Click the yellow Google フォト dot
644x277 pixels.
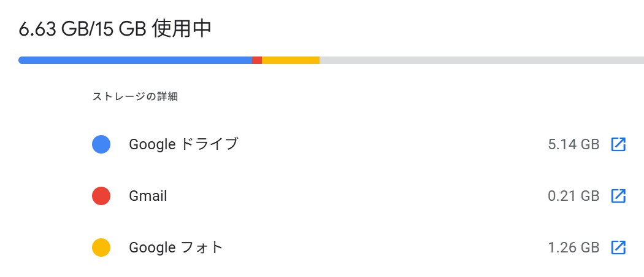click(101, 248)
